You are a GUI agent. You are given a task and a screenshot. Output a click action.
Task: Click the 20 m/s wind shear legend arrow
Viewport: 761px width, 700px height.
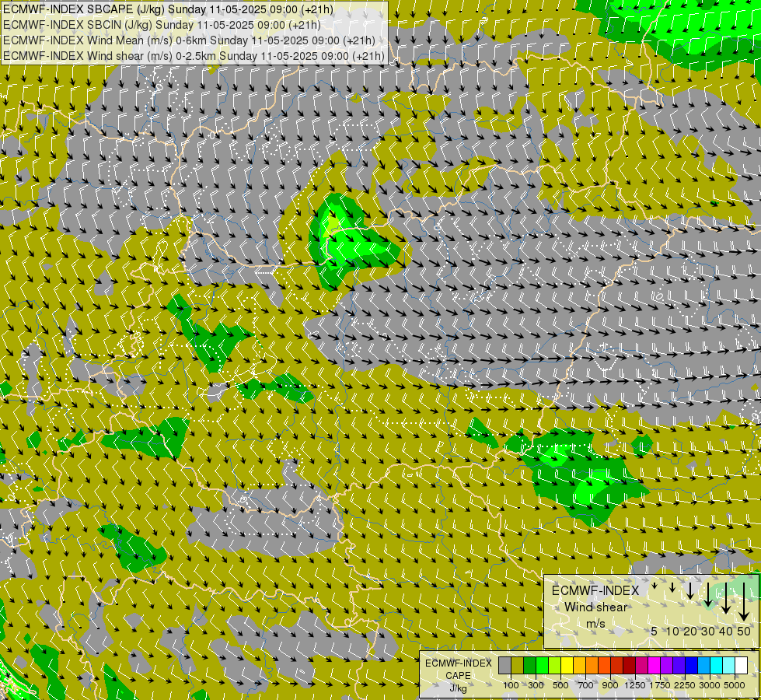point(690,590)
